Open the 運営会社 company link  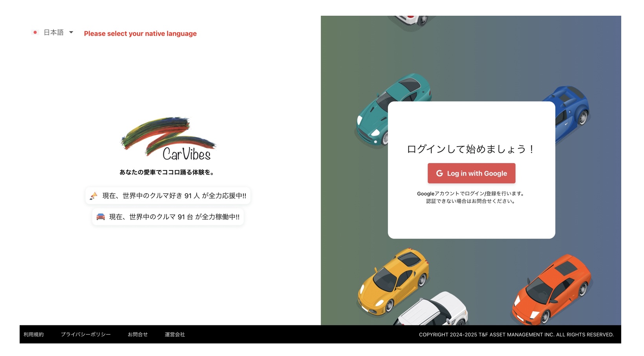[175, 335]
